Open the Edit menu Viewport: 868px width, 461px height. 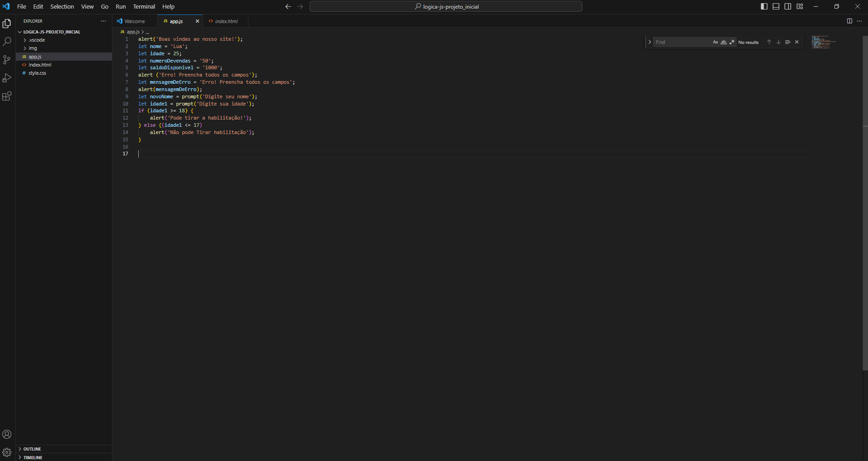point(38,6)
